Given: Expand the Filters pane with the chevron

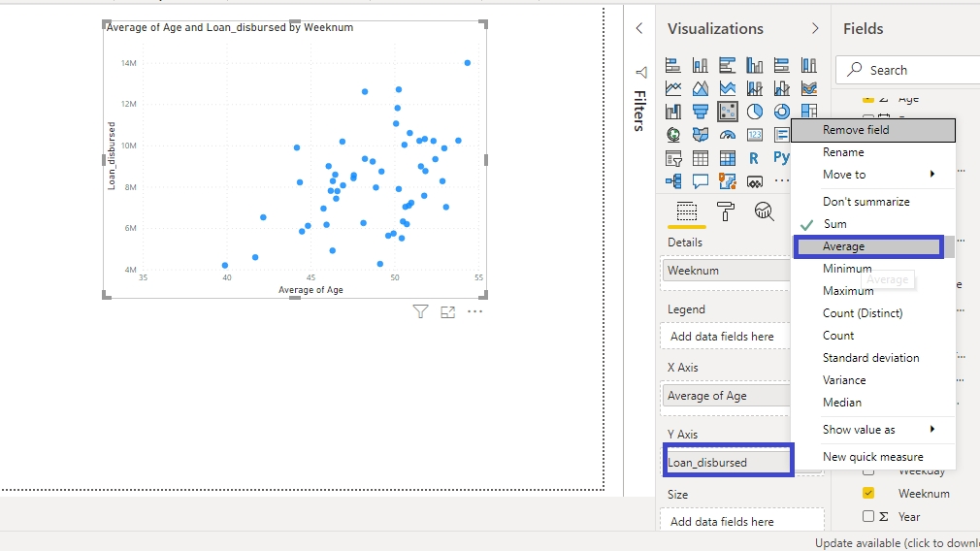Looking at the screenshot, I should click(638, 29).
